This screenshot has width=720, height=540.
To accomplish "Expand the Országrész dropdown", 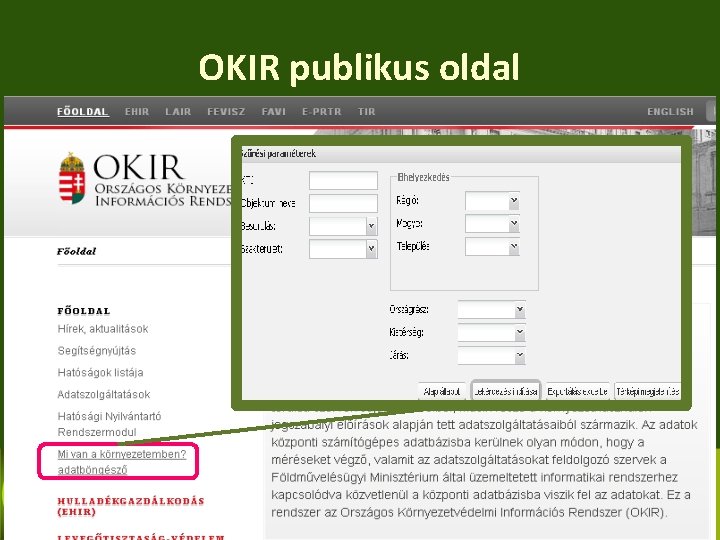I will pyautogui.click(x=519, y=309).
